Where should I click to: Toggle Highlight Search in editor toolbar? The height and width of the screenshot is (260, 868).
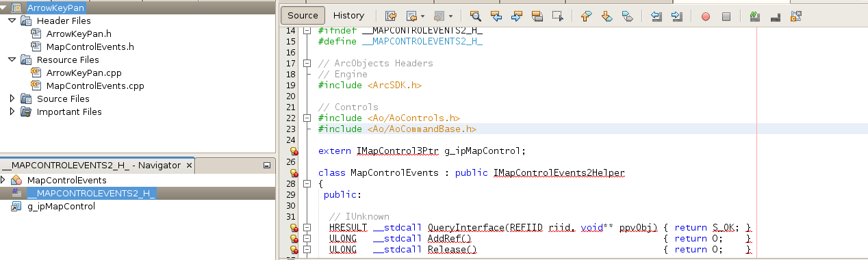tap(537, 16)
